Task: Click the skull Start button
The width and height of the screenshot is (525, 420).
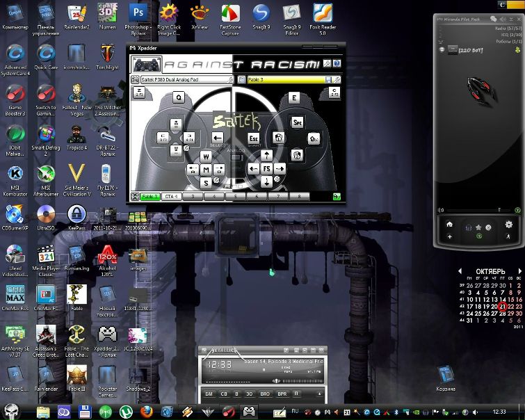Action: [10, 411]
